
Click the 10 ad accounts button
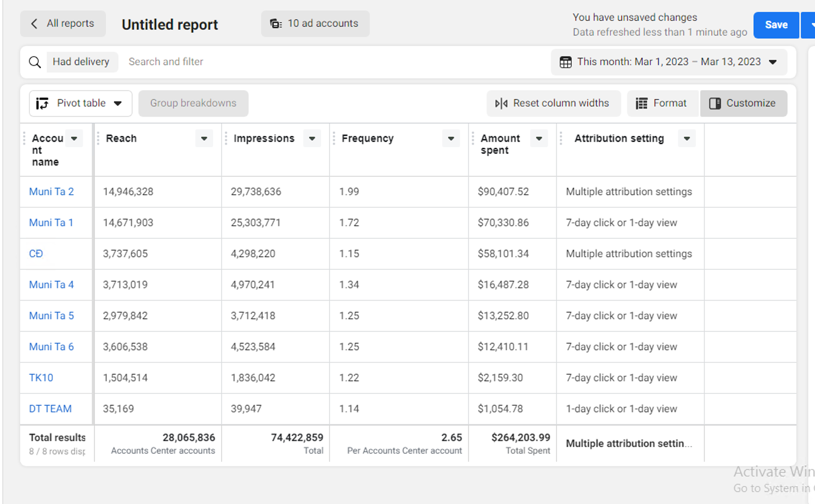point(315,24)
